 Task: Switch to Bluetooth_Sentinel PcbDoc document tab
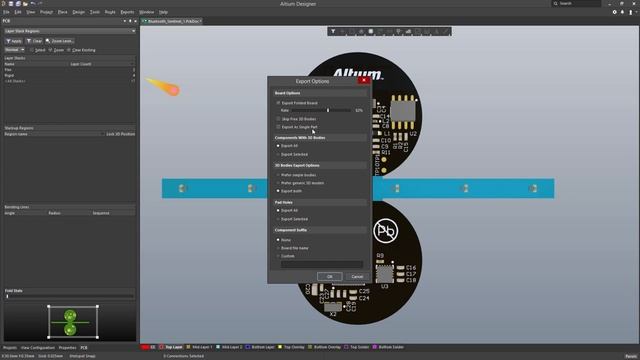point(171,21)
